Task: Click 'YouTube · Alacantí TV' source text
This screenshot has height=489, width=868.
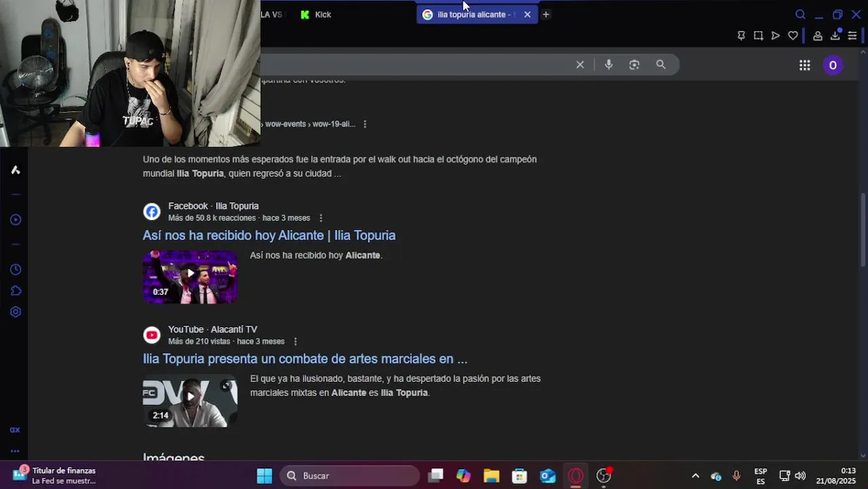Action: [213, 329]
